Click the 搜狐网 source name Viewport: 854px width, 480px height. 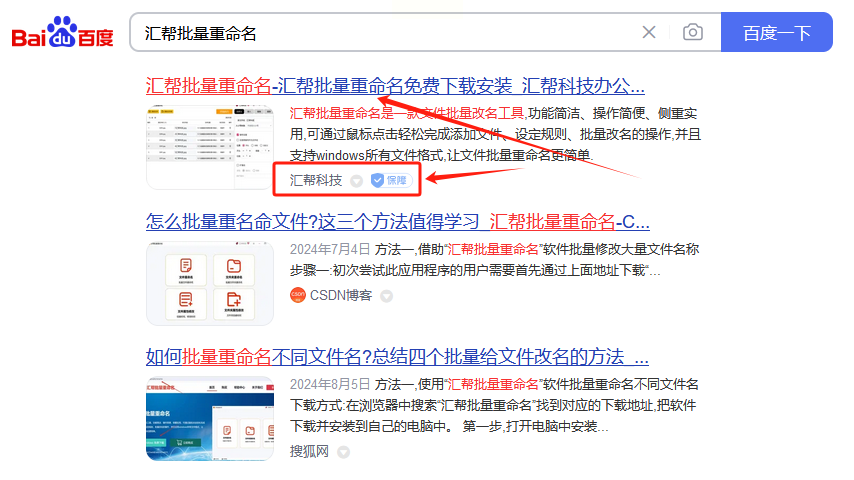point(309,452)
